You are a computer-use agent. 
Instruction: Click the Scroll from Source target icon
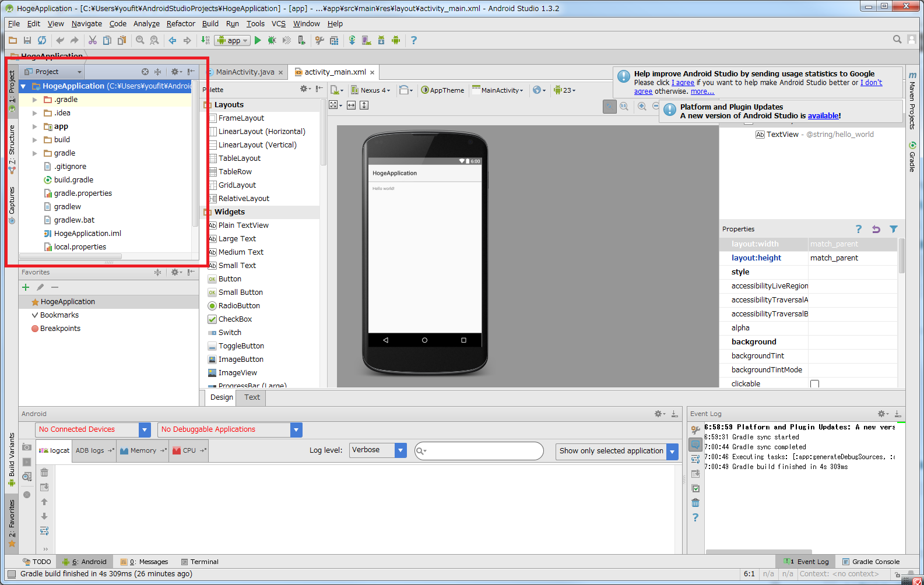tap(145, 72)
